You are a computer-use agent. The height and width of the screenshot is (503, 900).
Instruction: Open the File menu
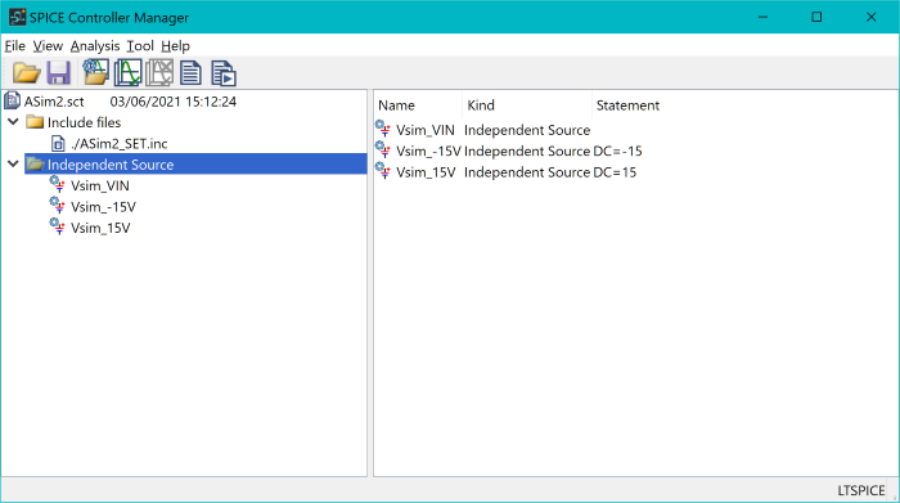click(15, 46)
